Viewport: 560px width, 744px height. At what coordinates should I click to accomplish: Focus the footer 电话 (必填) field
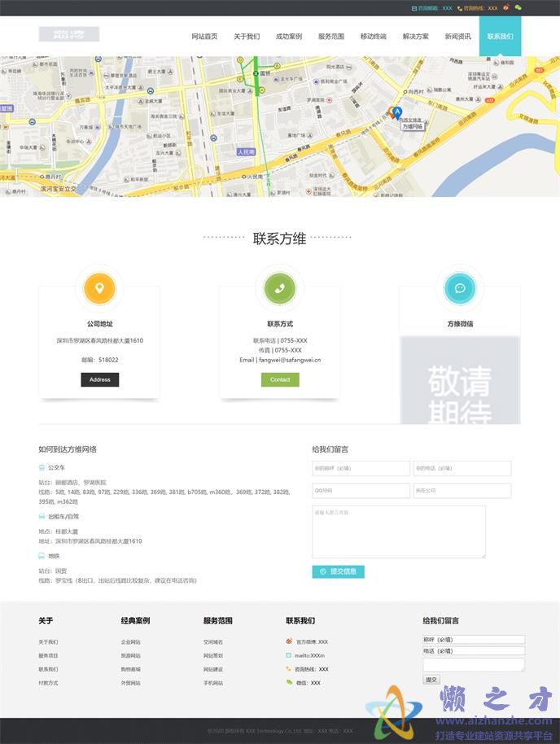point(474,651)
